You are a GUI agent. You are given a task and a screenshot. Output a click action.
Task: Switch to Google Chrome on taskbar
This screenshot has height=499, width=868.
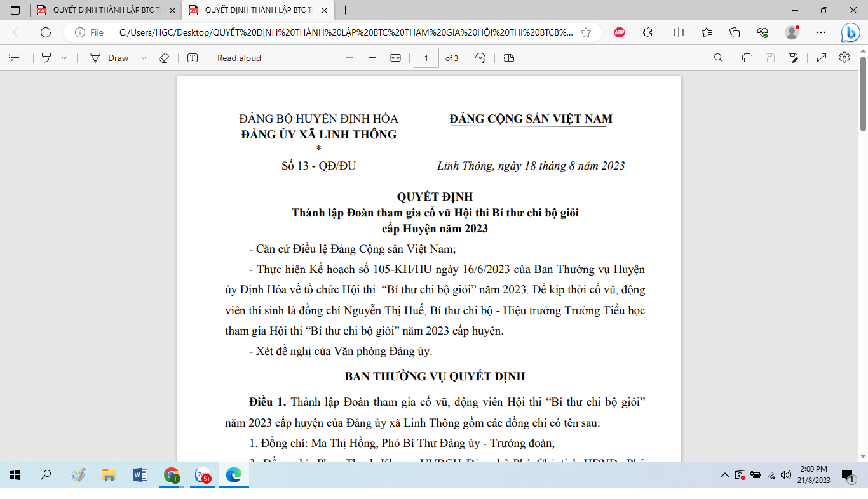point(172,475)
